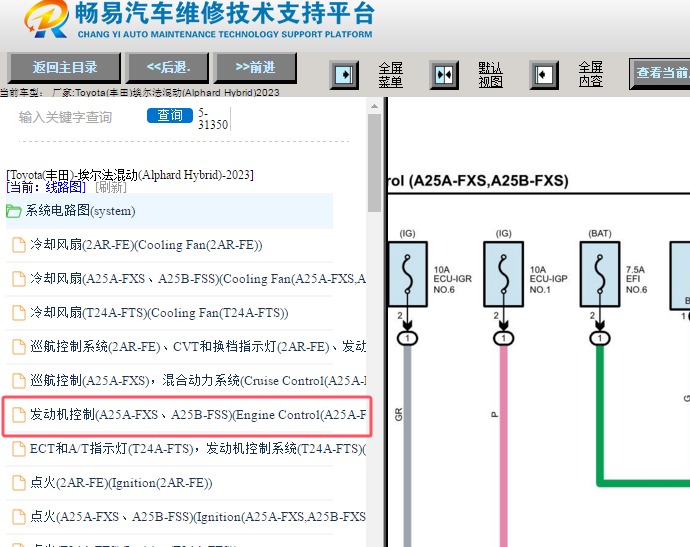
Task: Click connector pin 1 under ECU-IGP fuse
Action: [x=504, y=338]
